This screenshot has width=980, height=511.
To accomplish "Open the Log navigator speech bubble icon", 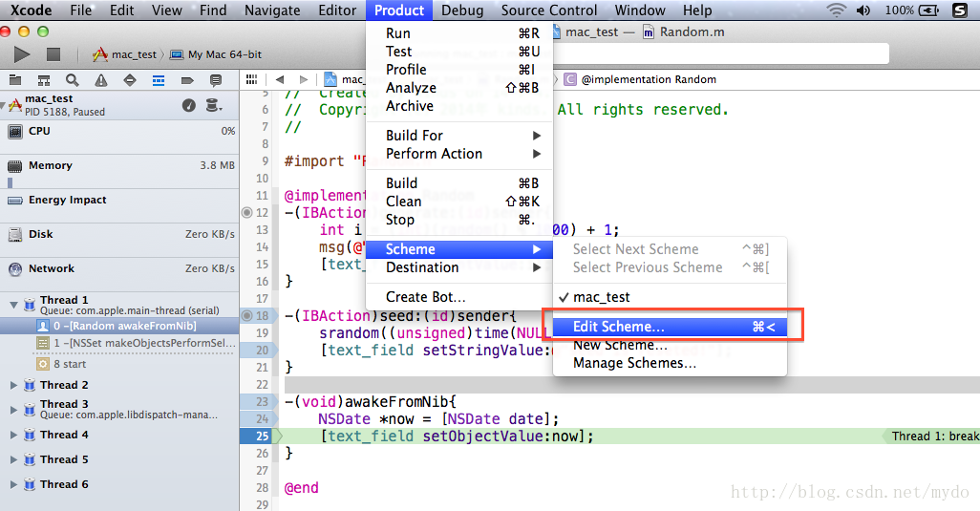I will pyautogui.click(x=216, y=80).
